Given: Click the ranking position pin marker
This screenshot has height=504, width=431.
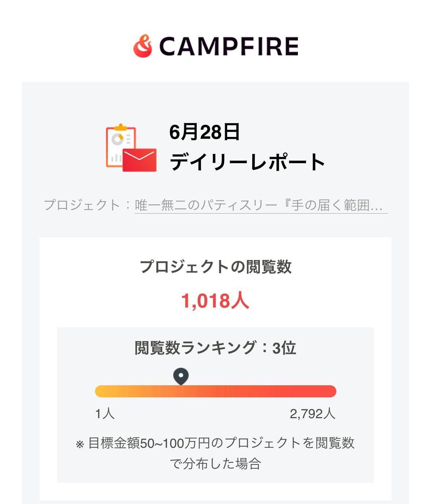Looking at the screenshot, I should point(181,376).
